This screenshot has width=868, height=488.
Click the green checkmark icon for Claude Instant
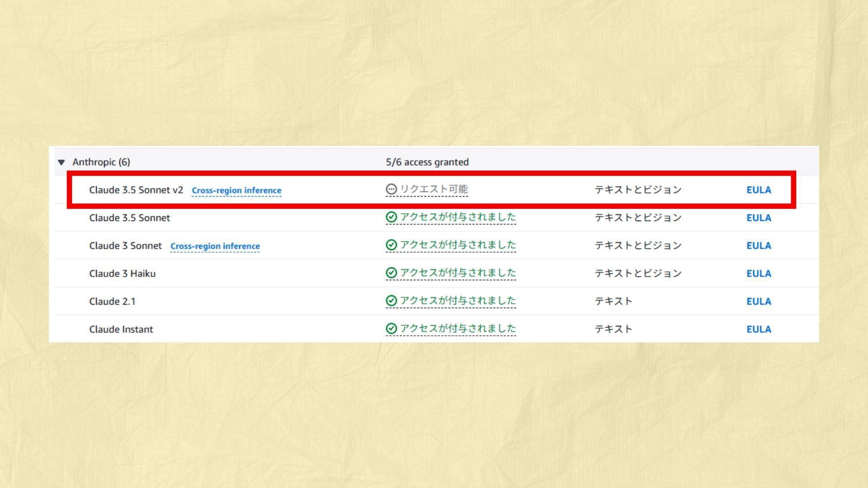pyautogui.click(x=392, y=328)
